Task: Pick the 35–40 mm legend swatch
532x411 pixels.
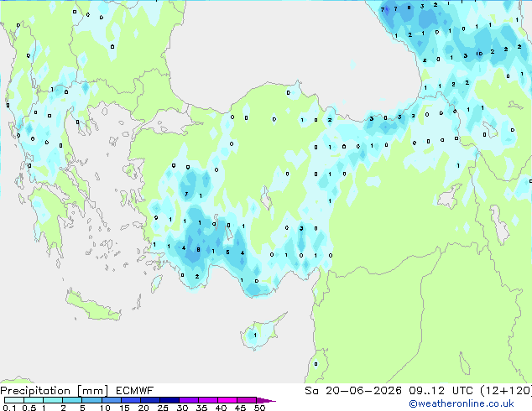Action: (208, 400)
